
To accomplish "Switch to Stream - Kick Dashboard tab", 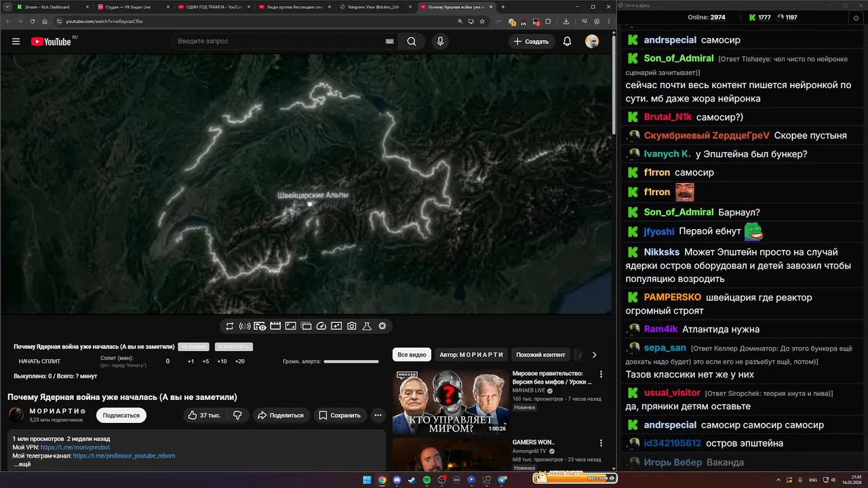I will [52, 7].
